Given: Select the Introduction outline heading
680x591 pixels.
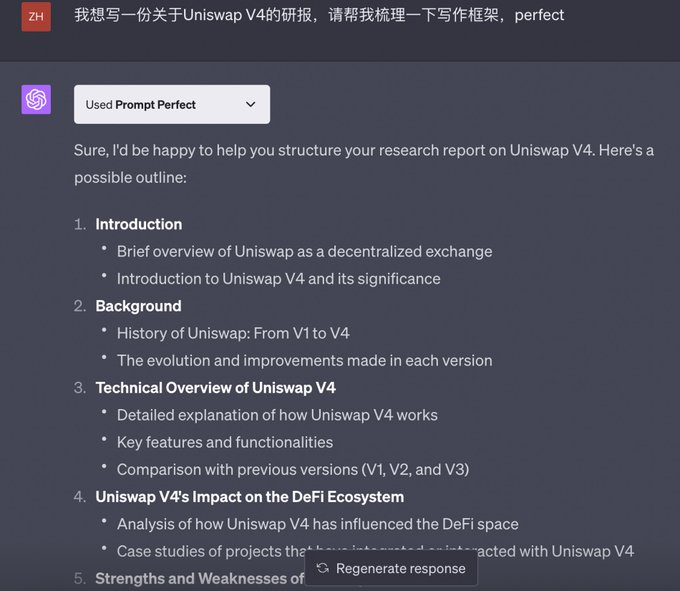Looking at the screenshot, I should point(139,224).
